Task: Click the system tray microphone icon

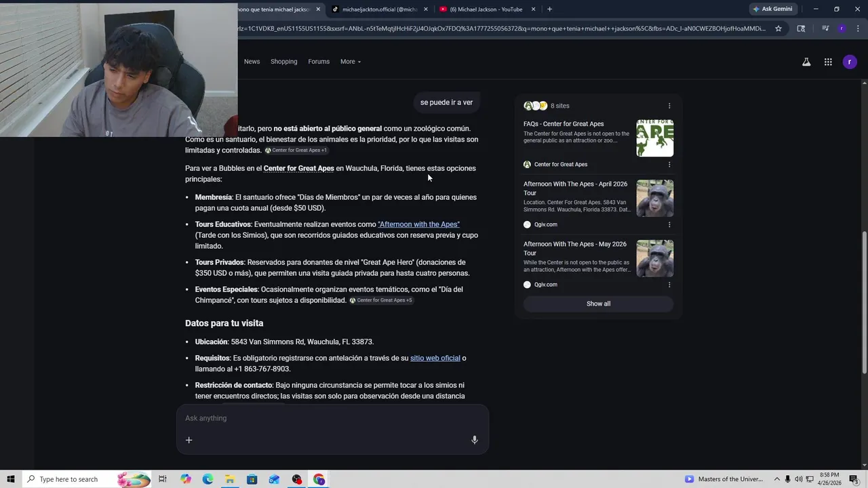Action: (x=788, y=479)
